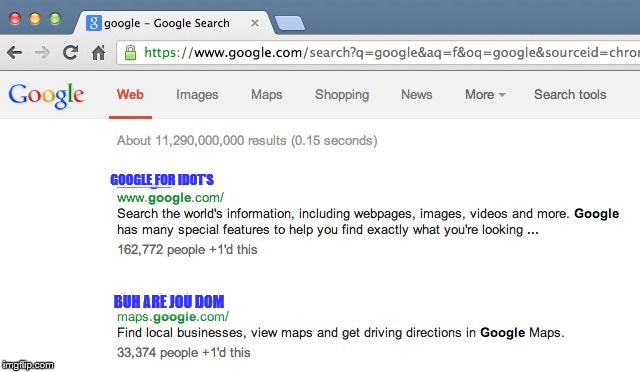Click the 33,374 people +1'd this text
The image size is (640, 372).
click(184, 352)
